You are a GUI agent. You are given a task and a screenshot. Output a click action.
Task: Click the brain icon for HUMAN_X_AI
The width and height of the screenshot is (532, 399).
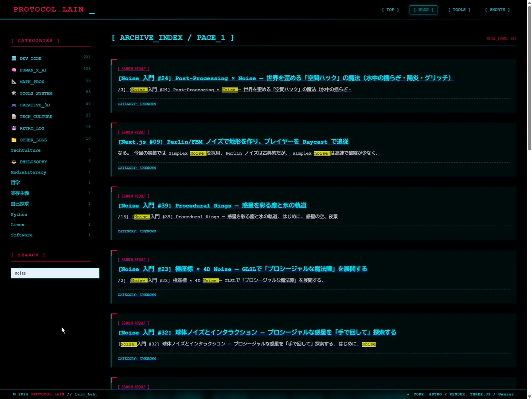point(14,70)
